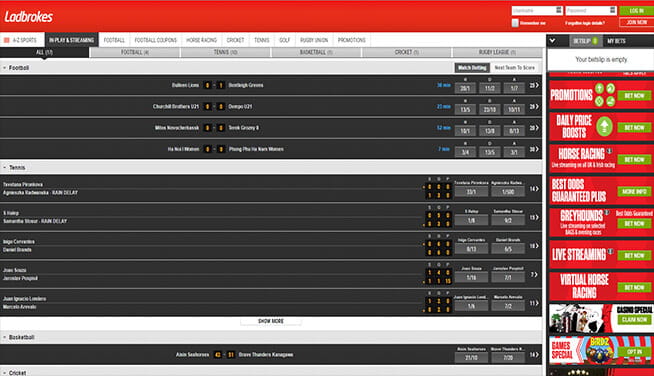Open more markets for Ha Noi I Women match
Image resolution: width=654 pixels, height=376 pixels.
click(x=534, y=149)
